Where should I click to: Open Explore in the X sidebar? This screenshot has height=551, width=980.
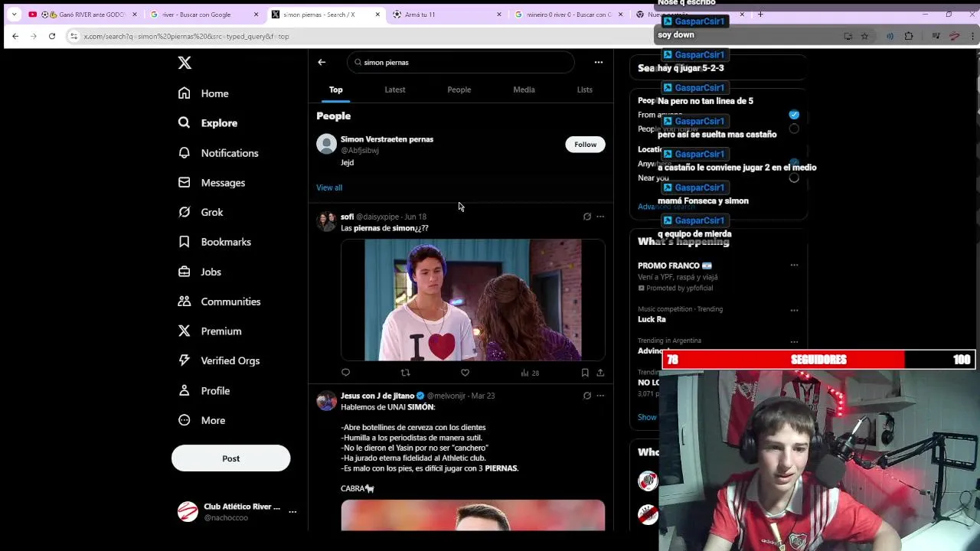(x=208, y=122)
